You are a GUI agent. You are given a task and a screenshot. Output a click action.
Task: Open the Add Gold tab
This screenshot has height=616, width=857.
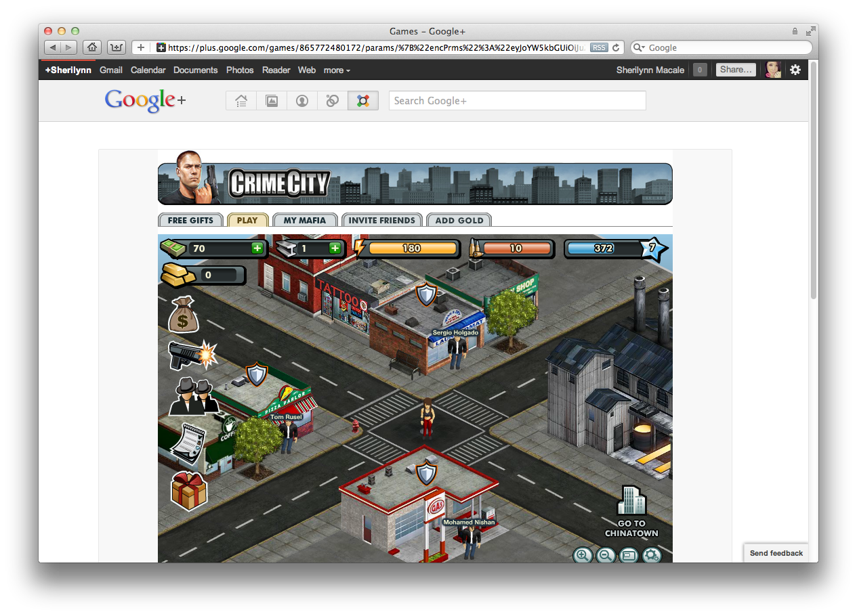[x=459, y=220]
